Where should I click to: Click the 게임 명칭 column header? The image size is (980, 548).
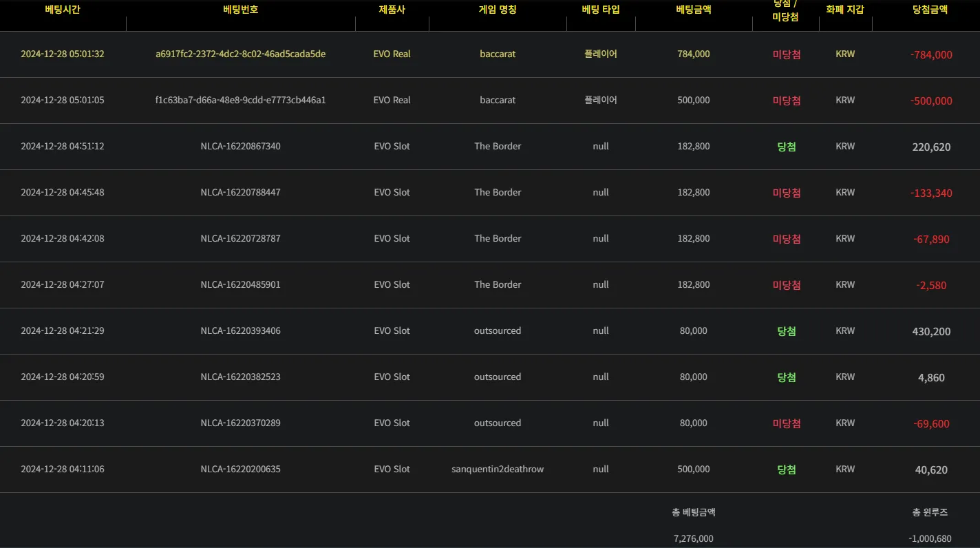[x=498, y=10]
